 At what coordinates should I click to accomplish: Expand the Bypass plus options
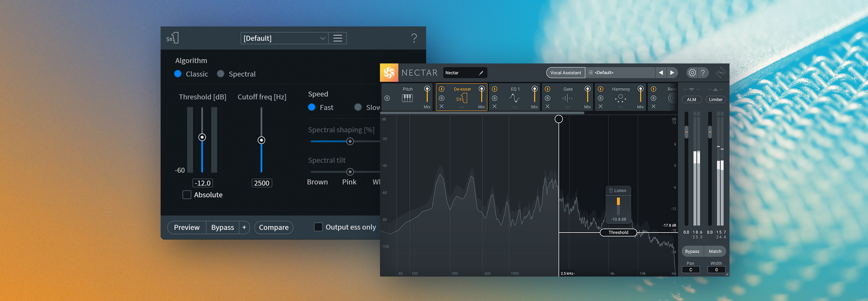244,227
